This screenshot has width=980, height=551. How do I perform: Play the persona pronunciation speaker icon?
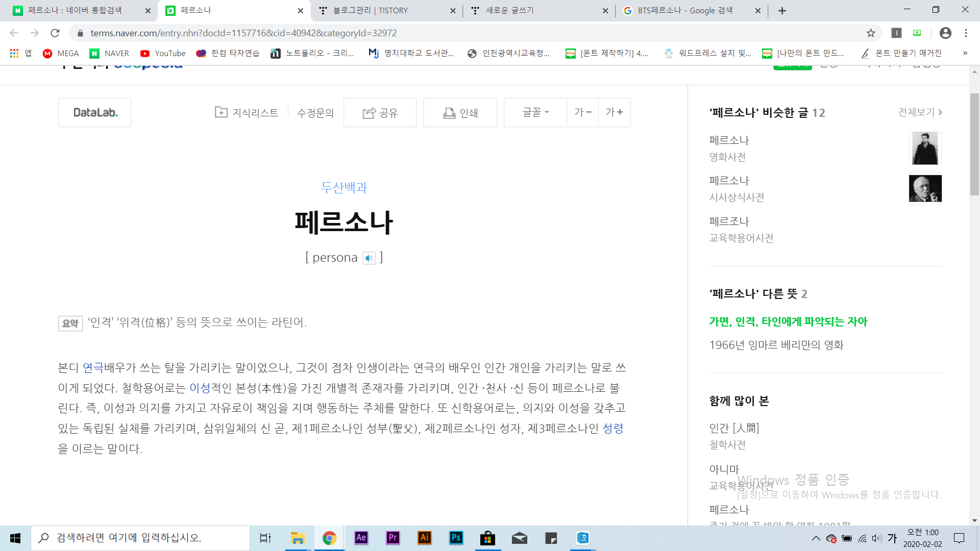coord(369,258)
